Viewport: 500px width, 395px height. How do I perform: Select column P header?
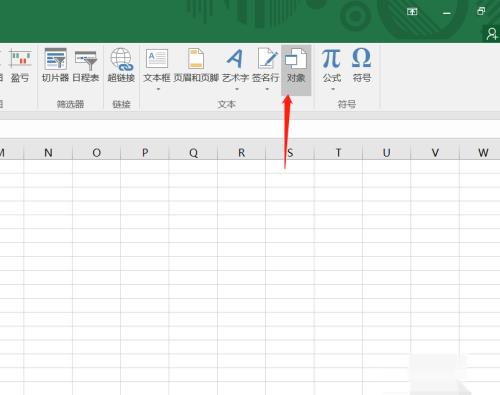145,153
